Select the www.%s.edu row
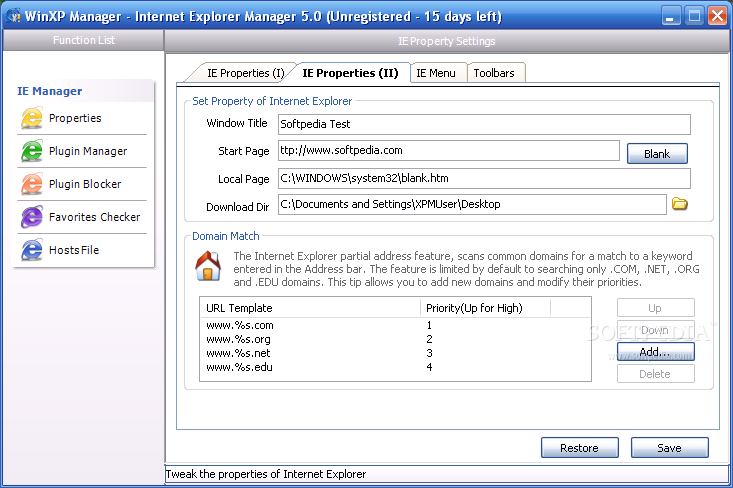Viewport: 733px width, 488px height. [395, 367]
